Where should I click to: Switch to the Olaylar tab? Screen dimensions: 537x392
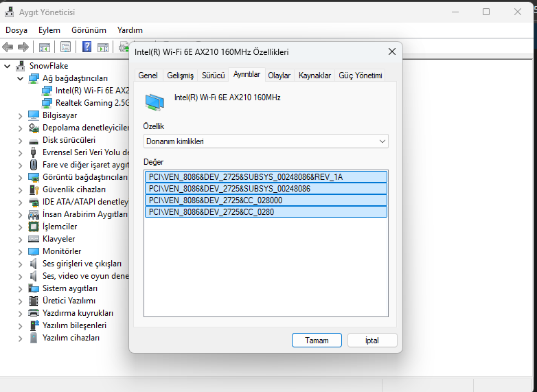click(279, 76)
